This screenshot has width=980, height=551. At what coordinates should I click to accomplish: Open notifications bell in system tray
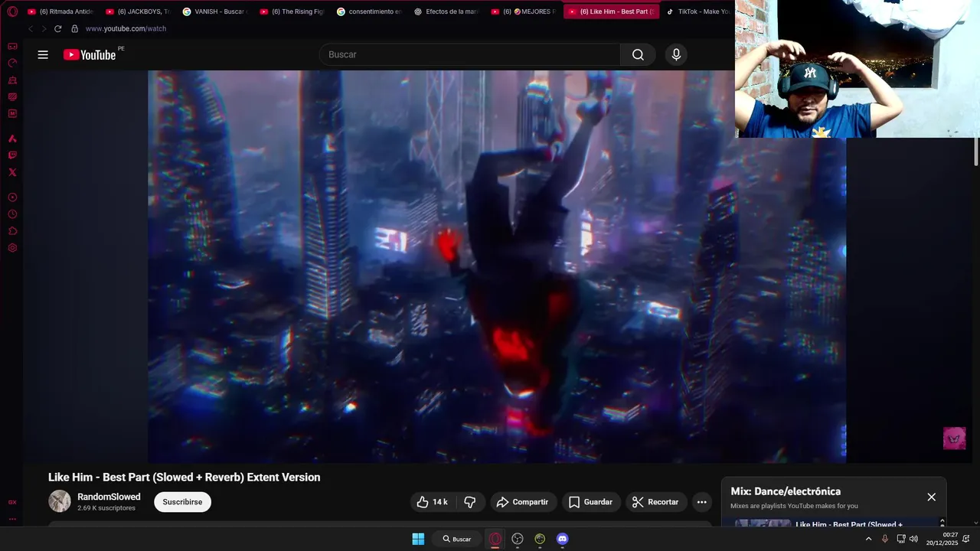(966, 539)
